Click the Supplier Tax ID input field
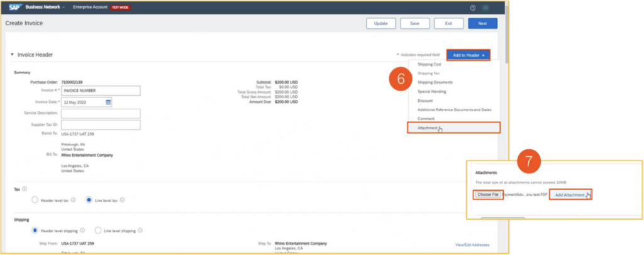 pos(101,125)
